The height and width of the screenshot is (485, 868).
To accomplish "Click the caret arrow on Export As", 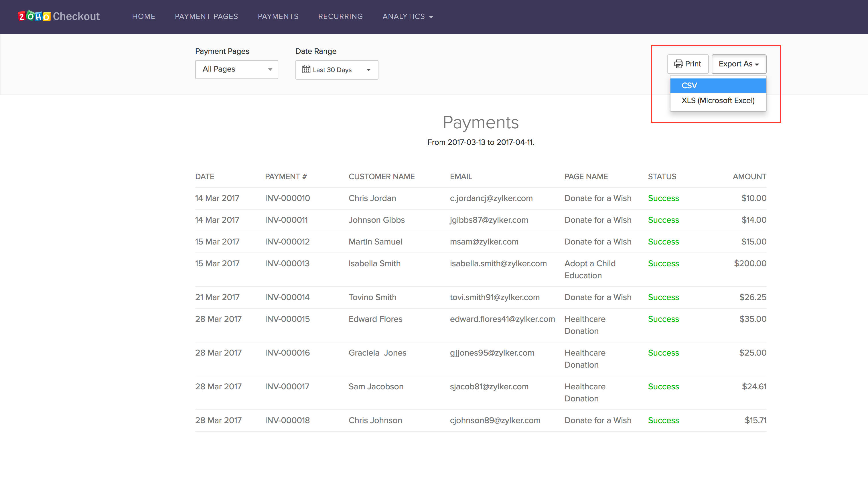I will (x=757, y=64).
